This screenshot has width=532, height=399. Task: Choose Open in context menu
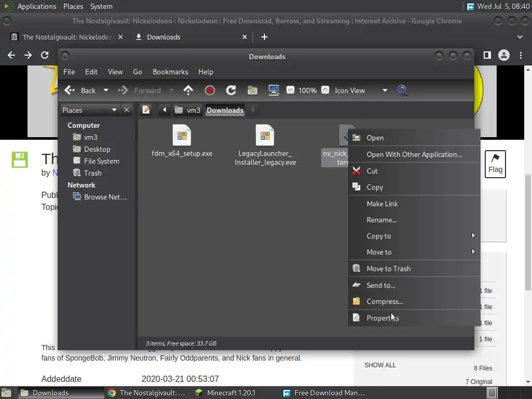coord(414,138)
